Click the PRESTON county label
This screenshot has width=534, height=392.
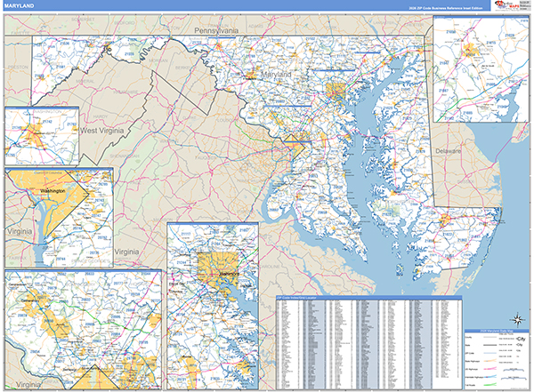click(18, 67)
